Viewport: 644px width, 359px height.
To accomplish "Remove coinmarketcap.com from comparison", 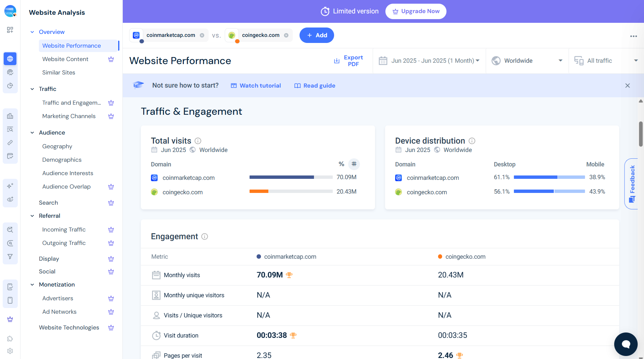I will coord(202,35).
